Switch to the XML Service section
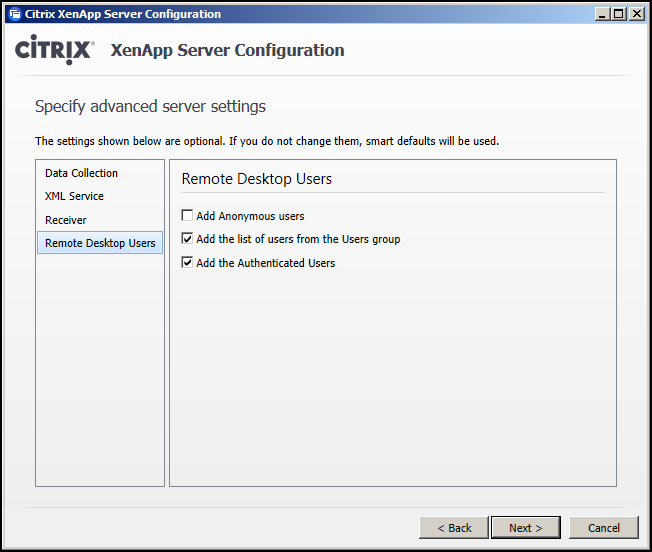The image size is (652, 552). click(74, 196)
